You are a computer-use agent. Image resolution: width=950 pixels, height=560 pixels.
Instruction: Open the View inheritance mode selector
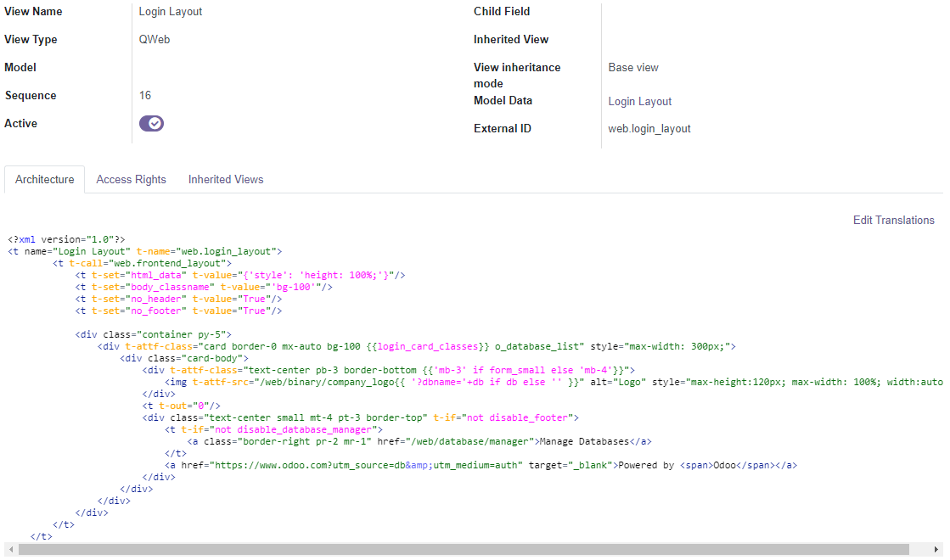pyautogui.click(x=635, y=67)
